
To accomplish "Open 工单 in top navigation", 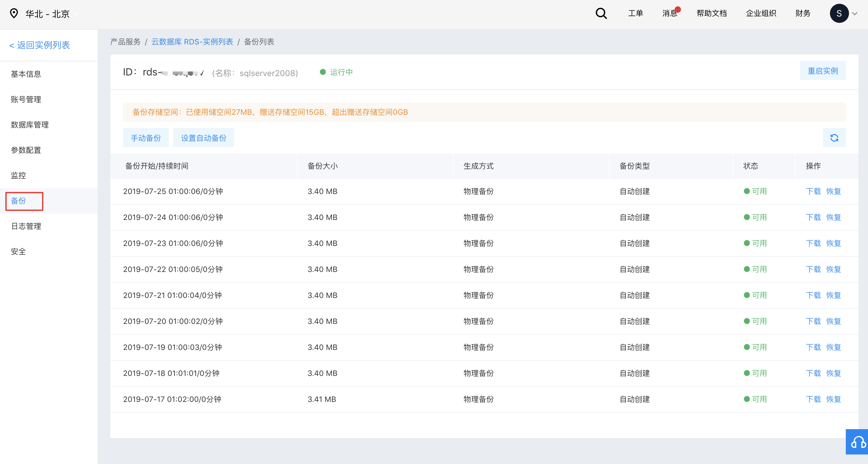I will coord(636,14).
